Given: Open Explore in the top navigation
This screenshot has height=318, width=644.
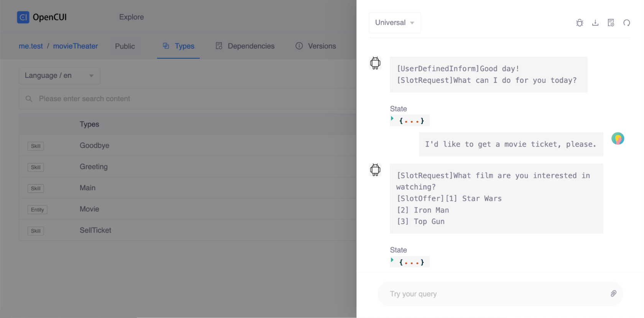Looking at the screenshot, I should click(x=131, y=17).
